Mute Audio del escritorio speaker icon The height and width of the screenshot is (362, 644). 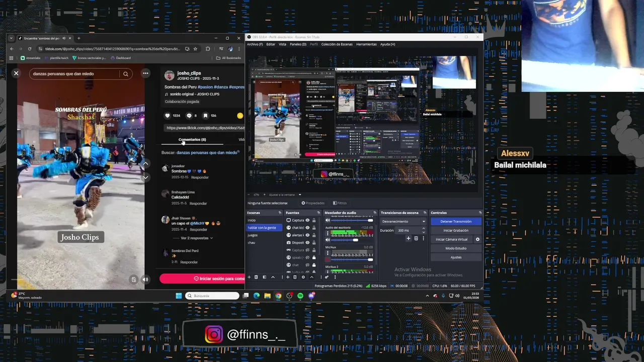point(328,240)
